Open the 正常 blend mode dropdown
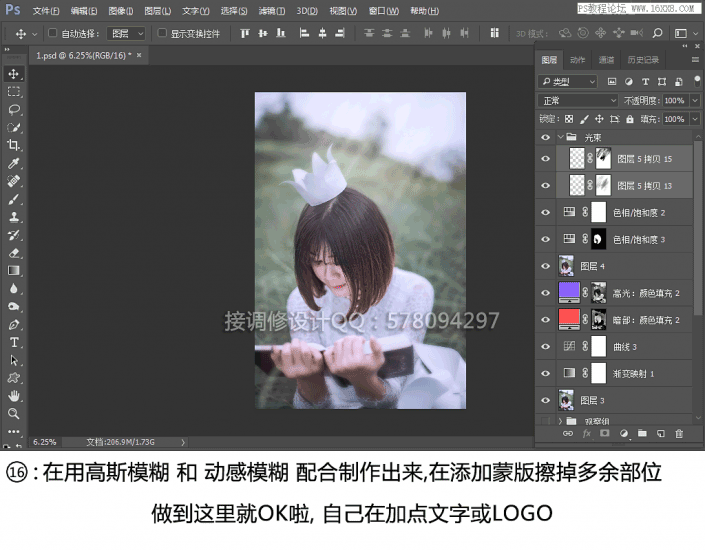Viewport: 705px width, 550px height. tap(578, 101)
